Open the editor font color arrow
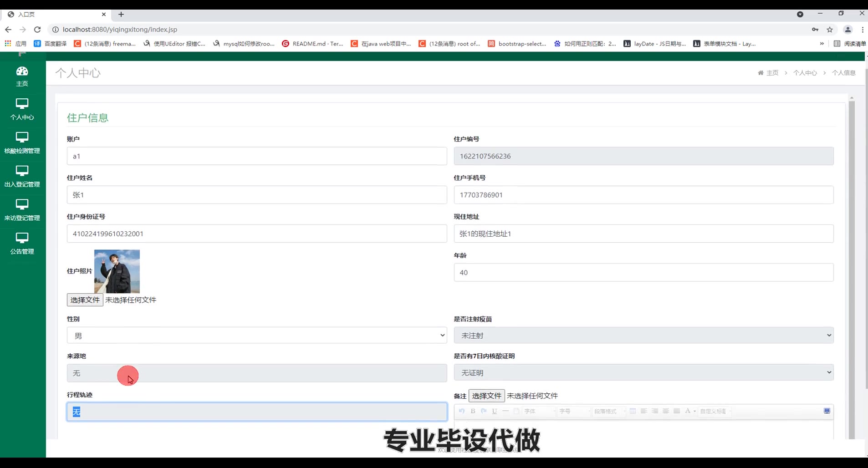The width and height of the screenshot is (868, 468). point(694,411)
